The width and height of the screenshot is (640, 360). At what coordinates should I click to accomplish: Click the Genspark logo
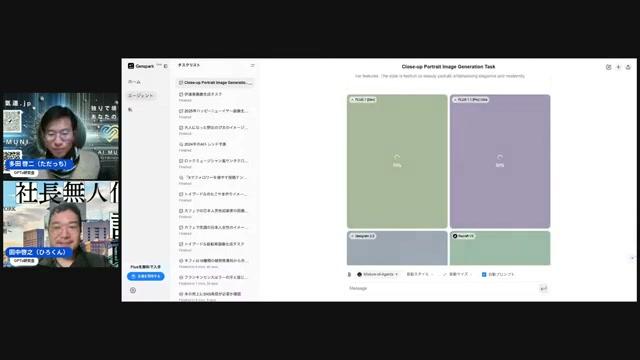pos(141,66)
